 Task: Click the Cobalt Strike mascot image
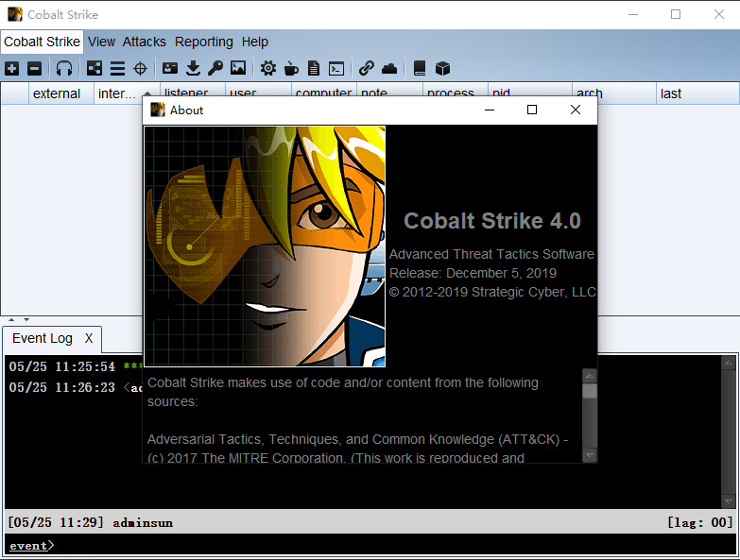coord(265,246)
